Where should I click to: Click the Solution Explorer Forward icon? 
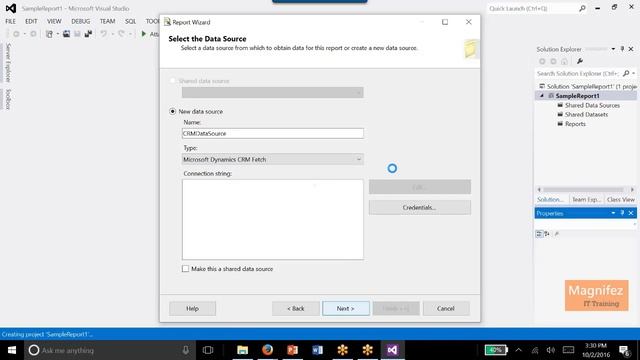(x=553, y=61)
